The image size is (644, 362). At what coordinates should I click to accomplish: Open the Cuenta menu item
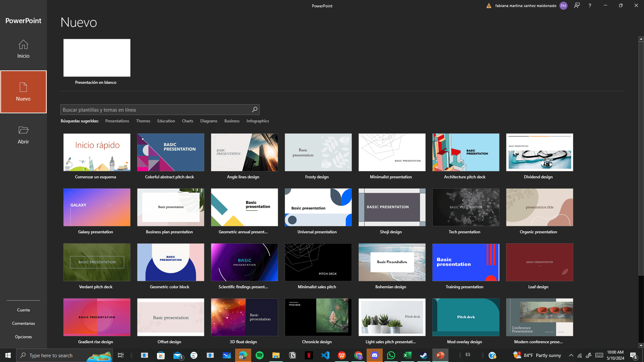click(x=23, y=310)
